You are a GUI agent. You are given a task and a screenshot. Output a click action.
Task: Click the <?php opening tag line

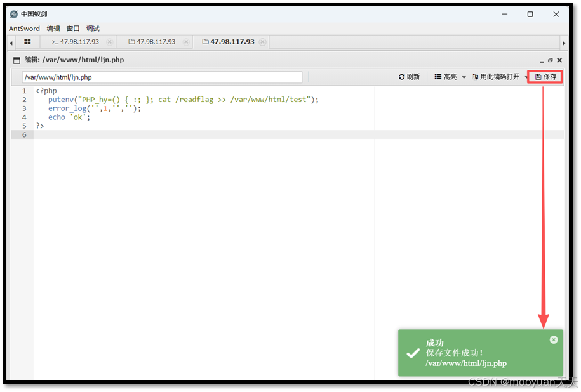point(46,91)
